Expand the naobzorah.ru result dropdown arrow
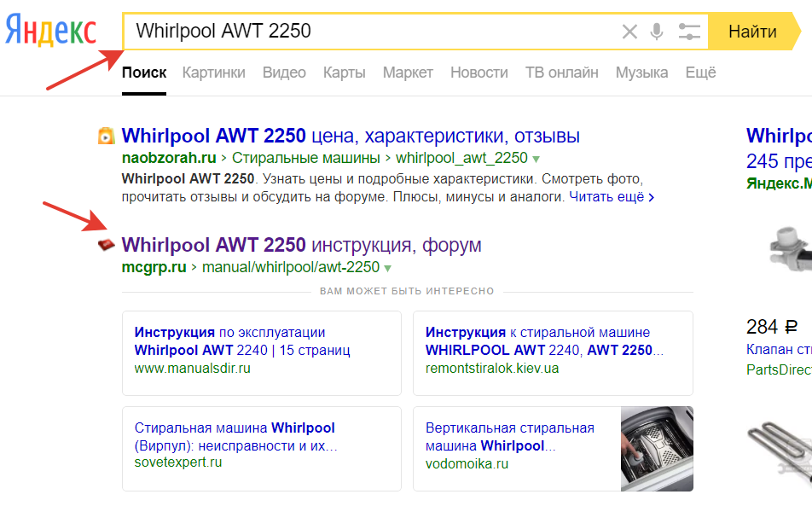 536,159
